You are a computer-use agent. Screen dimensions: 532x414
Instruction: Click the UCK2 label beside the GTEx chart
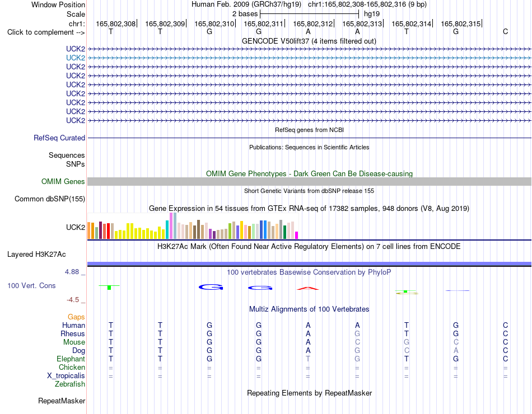(76, 228)
